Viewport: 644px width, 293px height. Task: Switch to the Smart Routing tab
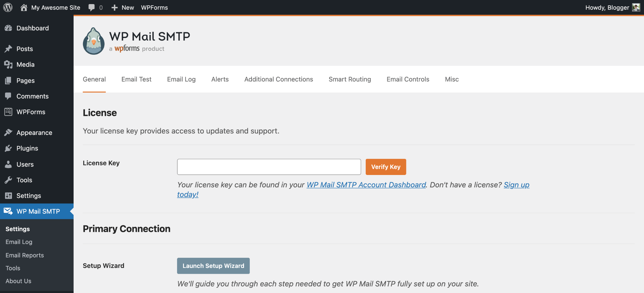pos(350,79)
